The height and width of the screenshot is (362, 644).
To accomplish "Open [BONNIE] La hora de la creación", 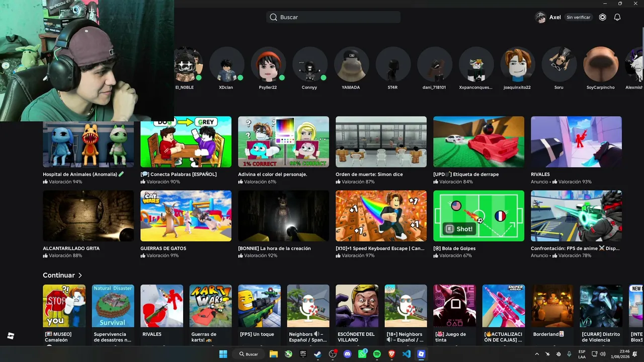I will (x=284, y=224).
